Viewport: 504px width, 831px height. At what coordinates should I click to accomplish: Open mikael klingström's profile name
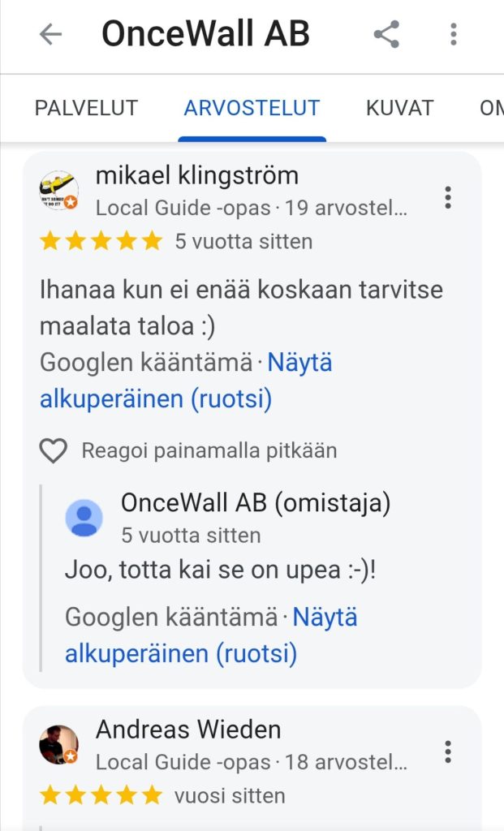point(197,174)
